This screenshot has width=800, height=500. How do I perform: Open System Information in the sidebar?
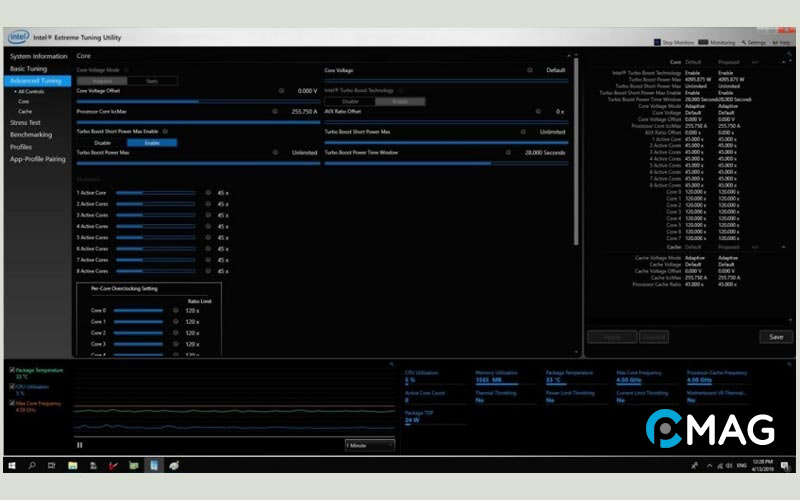click(39, 56)
